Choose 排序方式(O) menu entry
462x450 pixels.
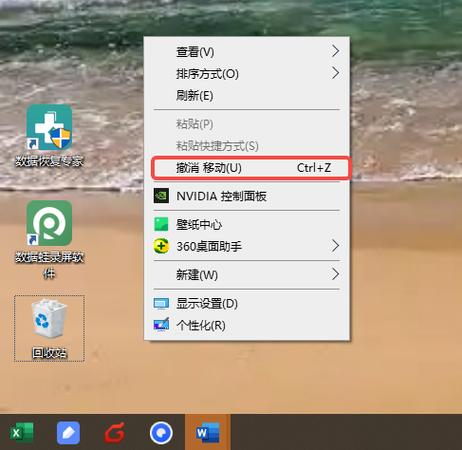pyautogui.click(x=247, y=73)
